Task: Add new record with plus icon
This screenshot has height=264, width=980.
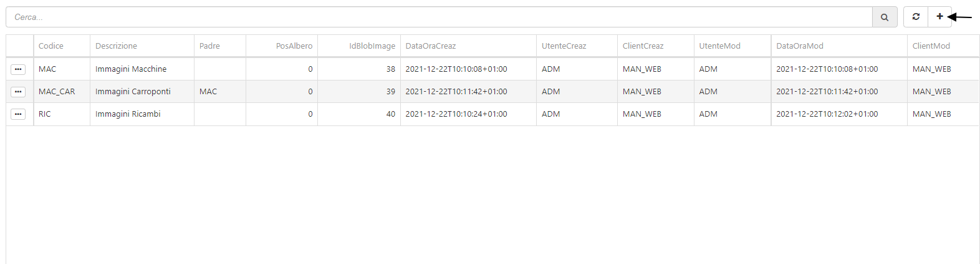Action: click(939, 17)
